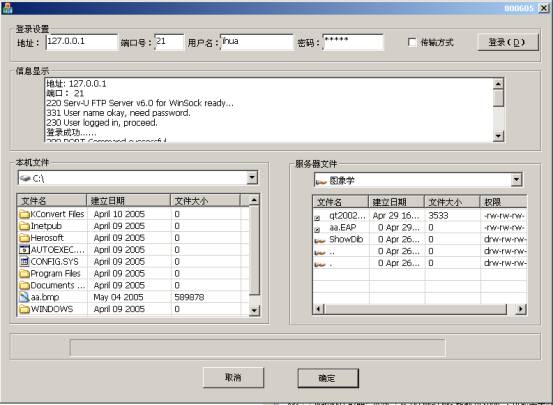Screen dimensions: 553x405
Task: Select the Inetpub folder icon
Action: pyautogui.click(x=24, y=226)
